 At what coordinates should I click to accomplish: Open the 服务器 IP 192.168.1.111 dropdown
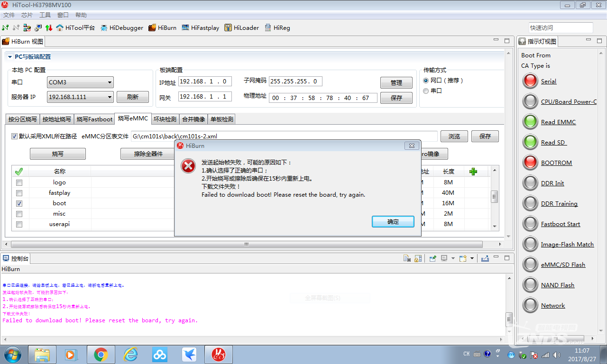(x=81, y=97)
